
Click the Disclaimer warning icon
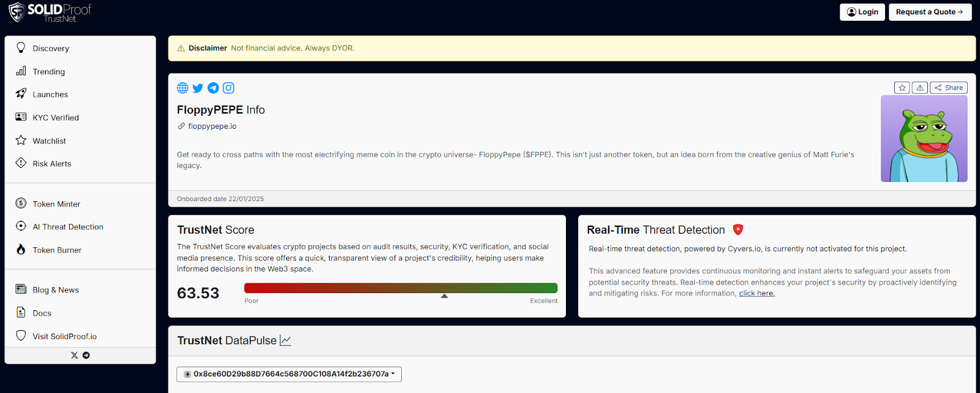[181, 48]
